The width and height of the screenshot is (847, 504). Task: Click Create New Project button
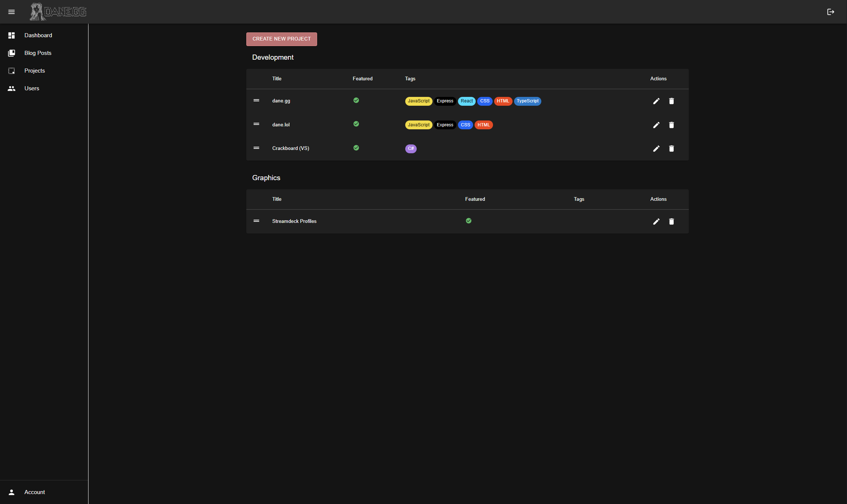(281, 39)
